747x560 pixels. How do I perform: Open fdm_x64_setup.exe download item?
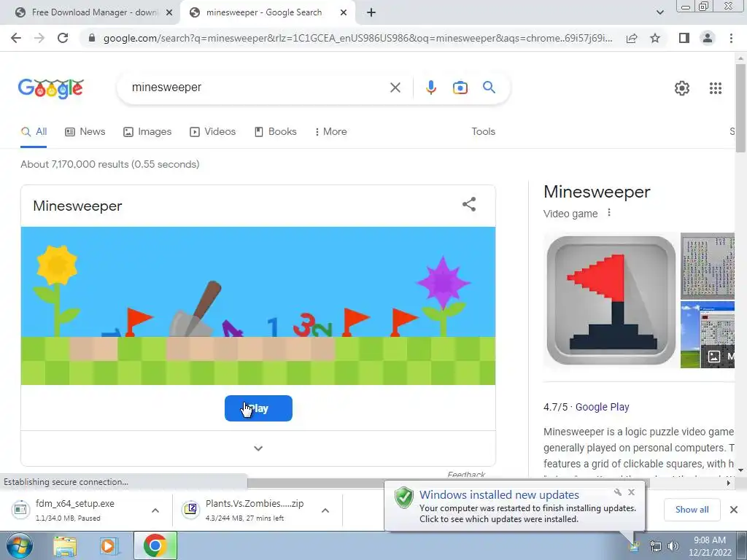[74, 510]
